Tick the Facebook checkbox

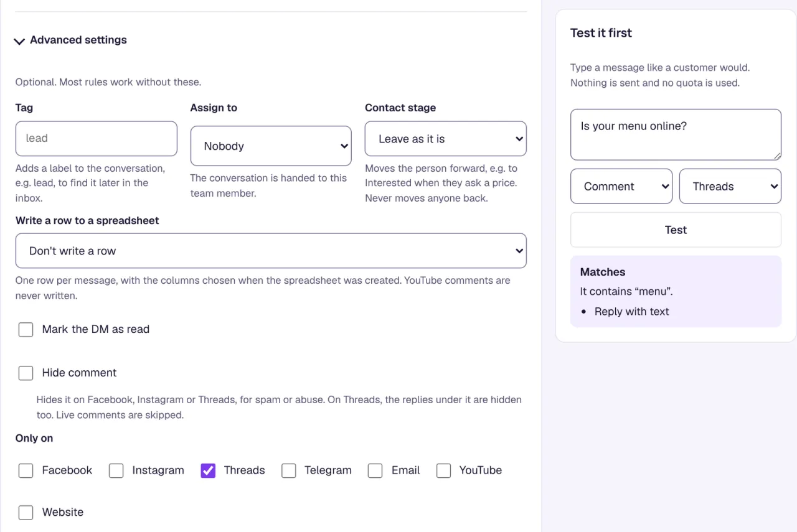coord(26,470)
